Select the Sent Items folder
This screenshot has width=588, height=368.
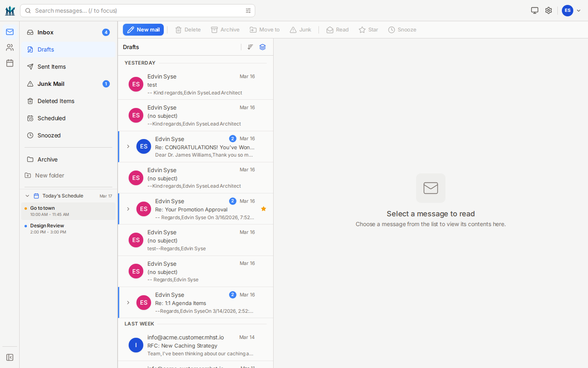pos(51,67)
